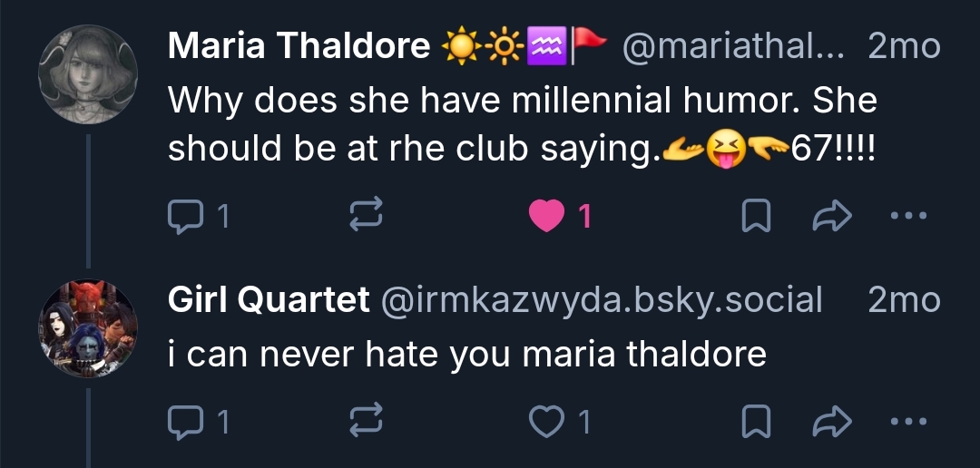Open the @irmkazwyda.bsky.social handle link
This screenshot has width=980, height=468.
point(605,299)
